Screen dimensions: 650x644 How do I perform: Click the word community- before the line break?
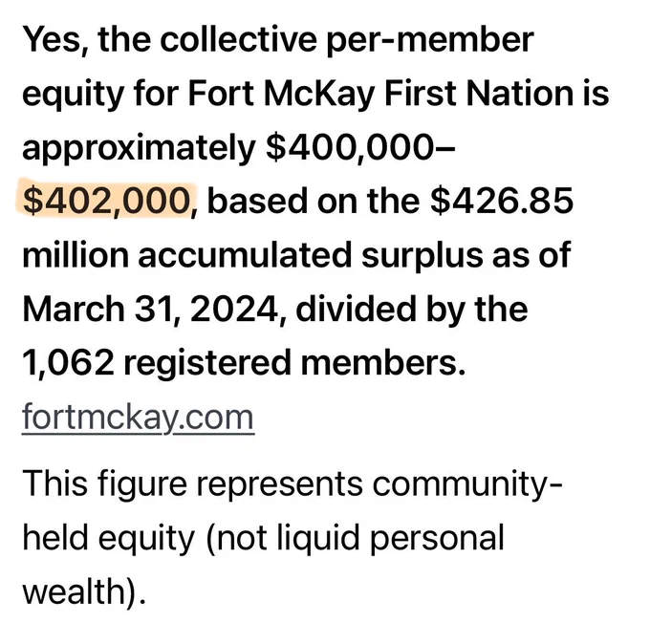pyautogui.click(x=467, y=484)
